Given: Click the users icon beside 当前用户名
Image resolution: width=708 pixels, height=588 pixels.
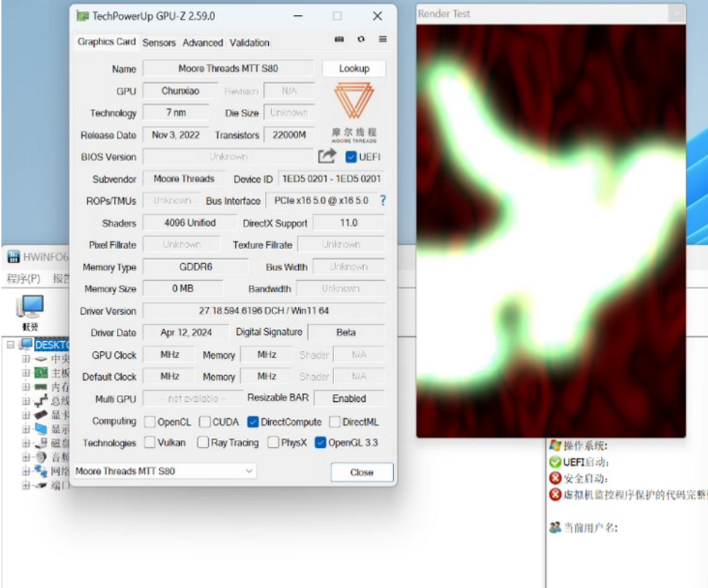Looking at the screenshot, I should click(x=555, y=527).
